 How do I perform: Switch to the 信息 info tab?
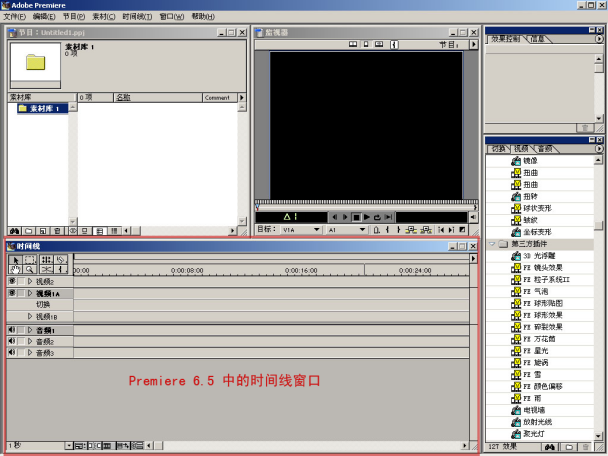537,39
